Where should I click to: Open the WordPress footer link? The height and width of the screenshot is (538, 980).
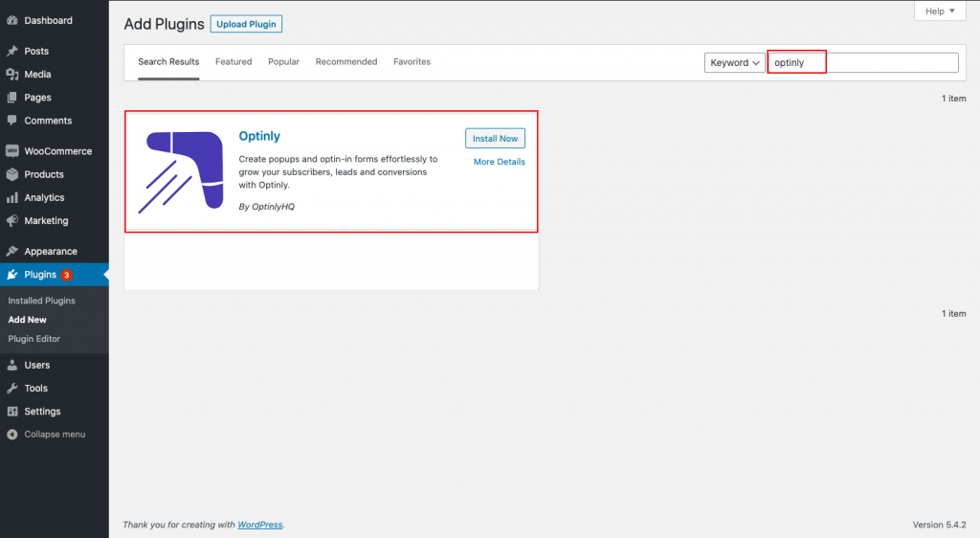[x=260, y=525]
